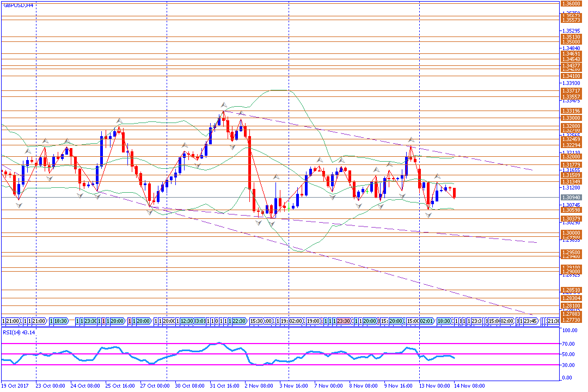Click the GBPUSD,H4 chart symbol label

click(x=18, y=5)
